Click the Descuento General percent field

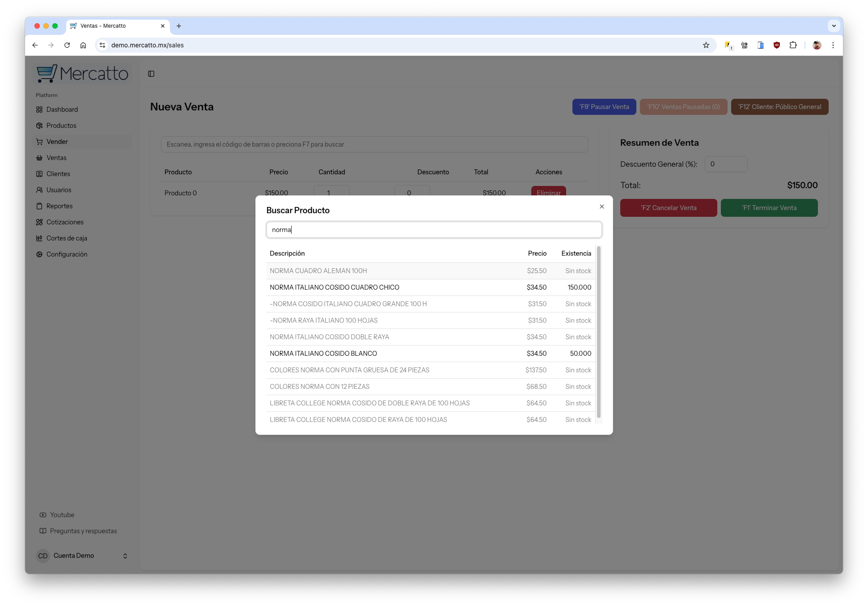(x=726, y=164)
